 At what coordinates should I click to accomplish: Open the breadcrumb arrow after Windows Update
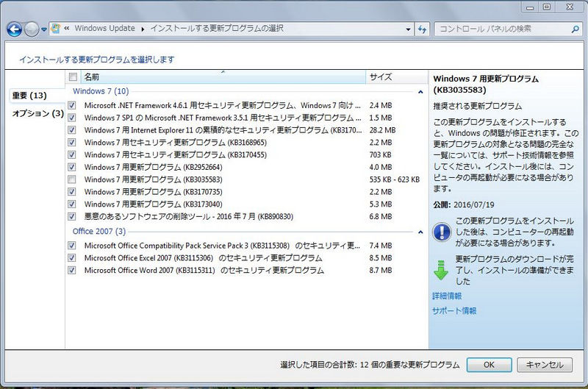143,29
